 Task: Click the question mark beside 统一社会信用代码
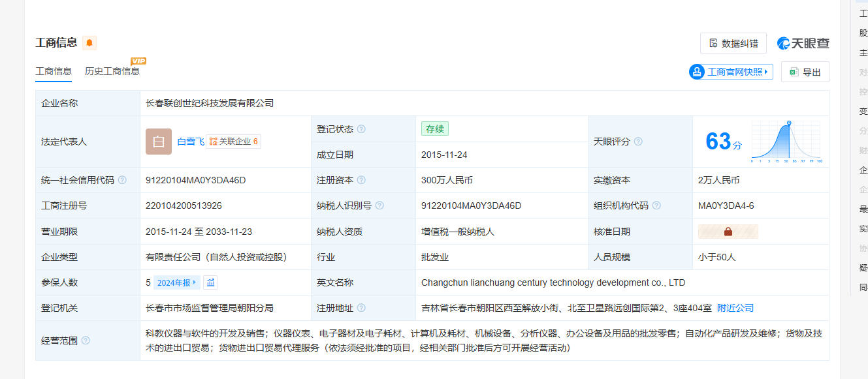[122, 180]
